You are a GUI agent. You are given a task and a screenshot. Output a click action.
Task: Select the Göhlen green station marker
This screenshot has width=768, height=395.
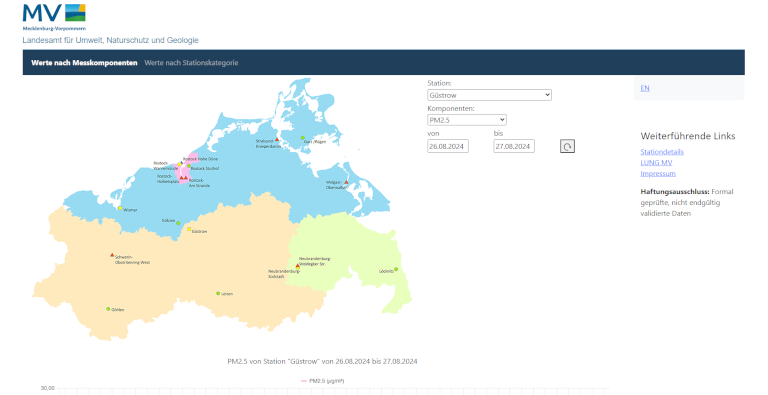(108, 309)
